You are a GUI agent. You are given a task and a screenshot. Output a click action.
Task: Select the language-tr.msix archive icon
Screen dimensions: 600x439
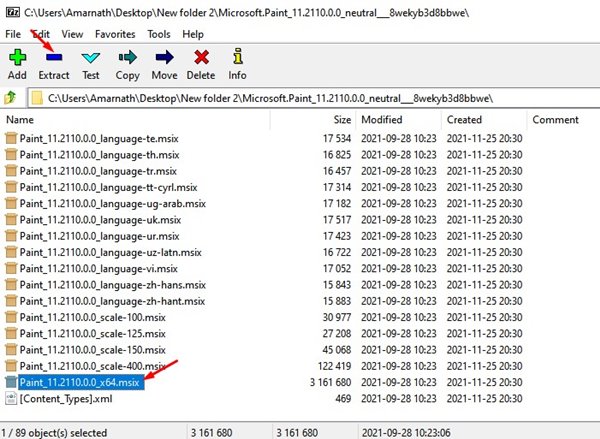coord(11,171)
